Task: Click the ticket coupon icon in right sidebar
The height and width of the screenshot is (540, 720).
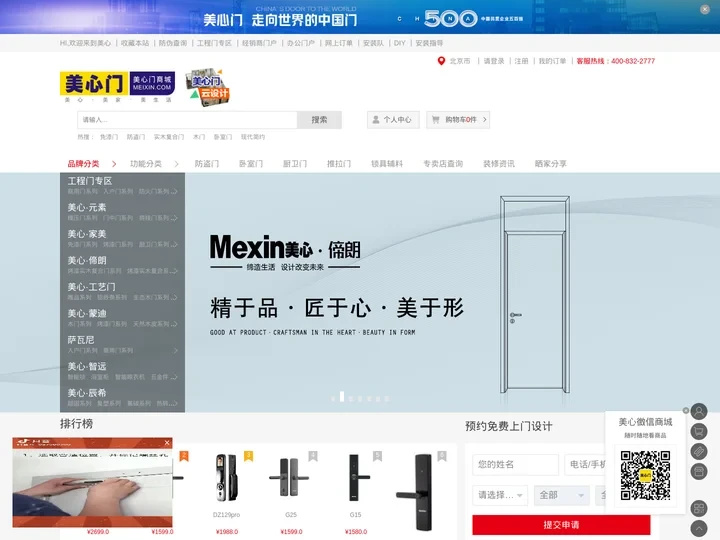Action: (699, 451)
